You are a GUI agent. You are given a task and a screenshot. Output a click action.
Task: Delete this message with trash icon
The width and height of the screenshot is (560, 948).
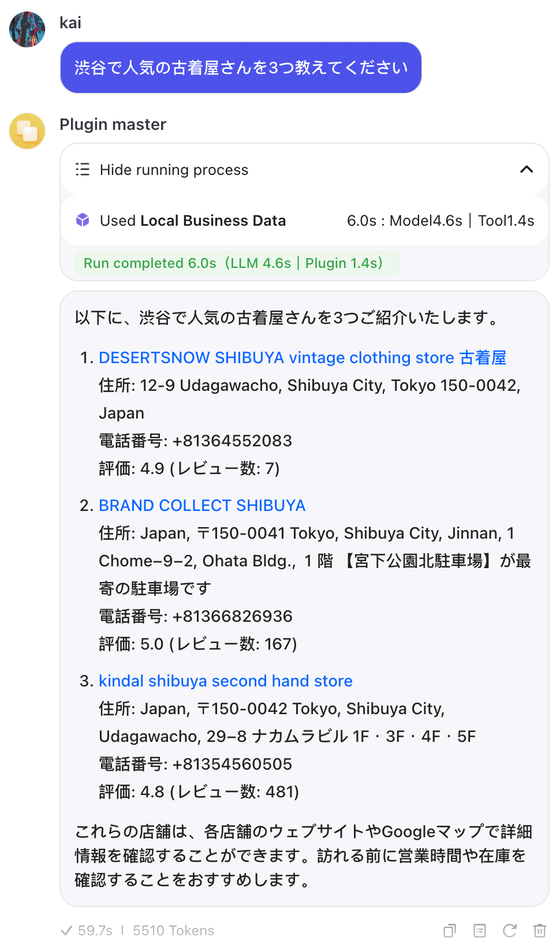click(x=539, y=930)
